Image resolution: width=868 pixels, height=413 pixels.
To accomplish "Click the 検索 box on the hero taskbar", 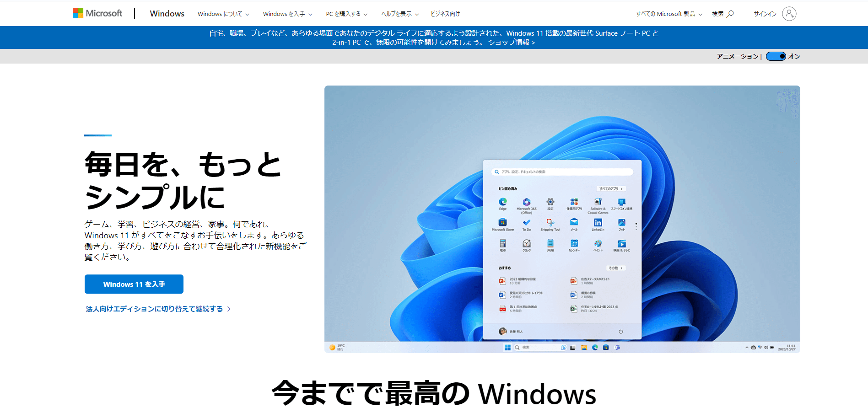I will (x=539, y=348).
